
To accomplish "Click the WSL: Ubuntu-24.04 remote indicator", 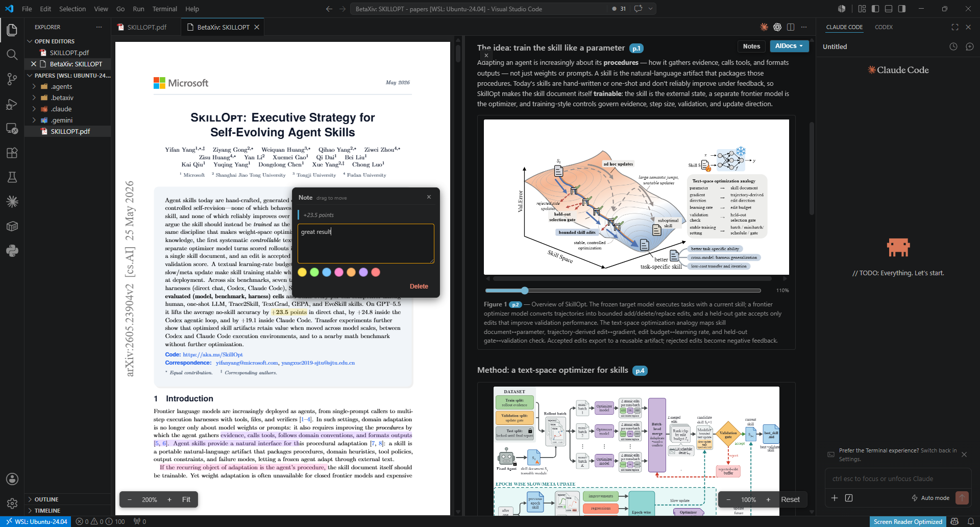I will 36,521.
